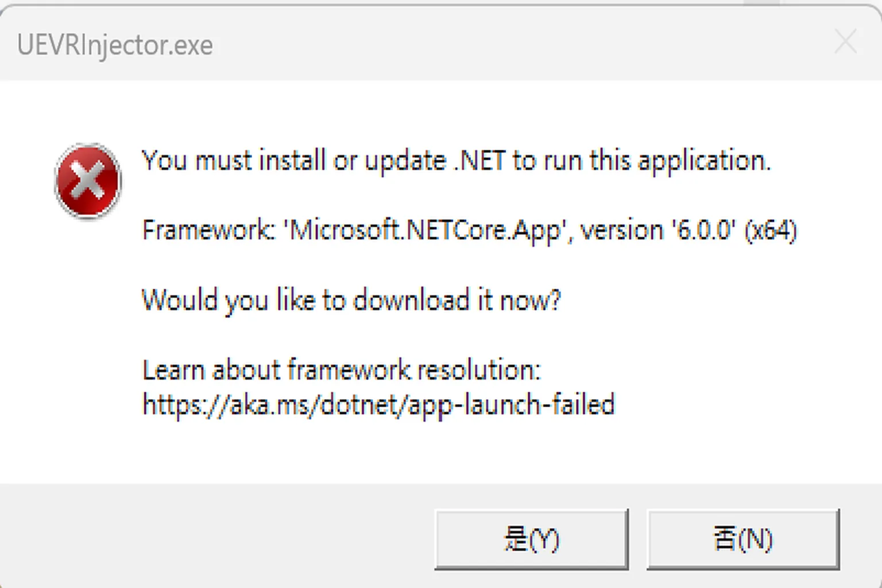The width and height of the screenshot is (882, 588).
Task: Click the UEVRInjector.exe title text
Action: point(115,45)
